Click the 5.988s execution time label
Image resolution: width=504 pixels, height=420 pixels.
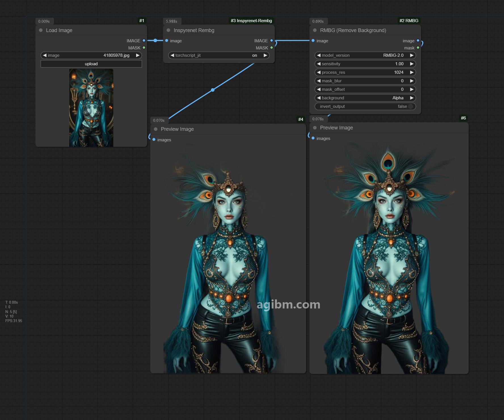pyautogui.click(x=172, y=21)
